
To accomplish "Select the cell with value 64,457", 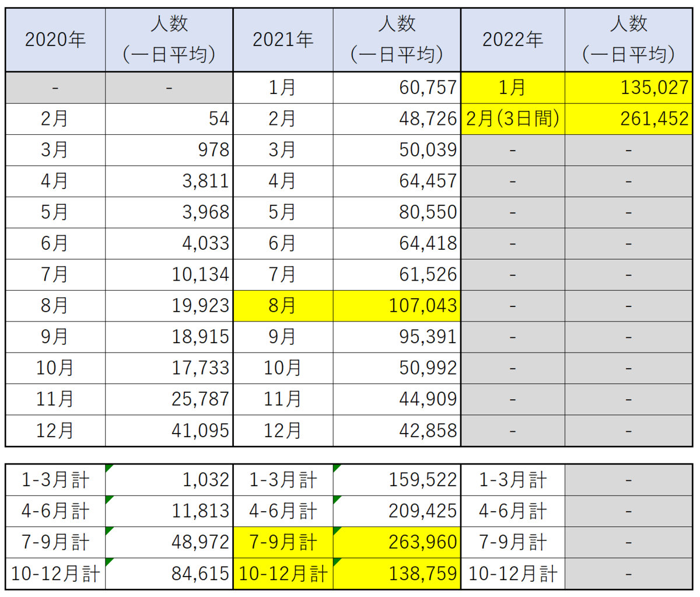I will [397, 181].
